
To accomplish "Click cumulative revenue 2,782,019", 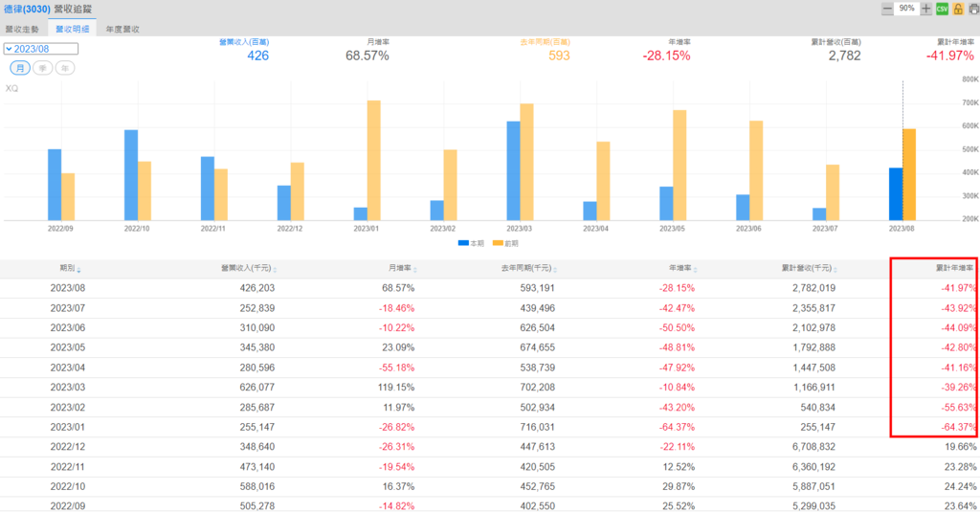I will click(x=813, y=288).
